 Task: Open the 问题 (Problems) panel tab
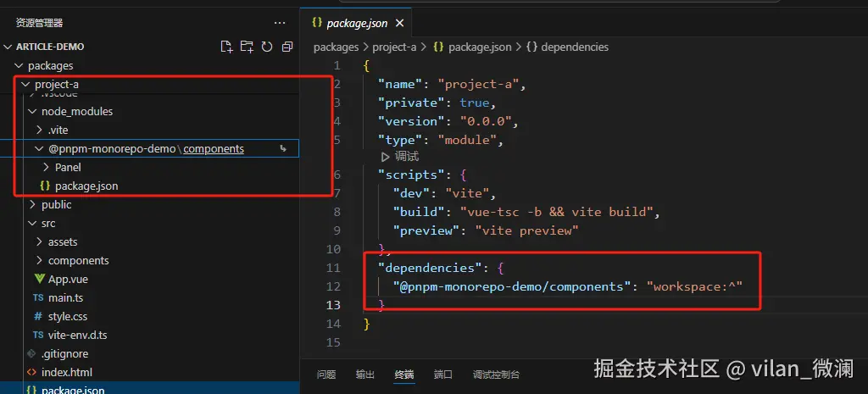(x=326, y=375)
